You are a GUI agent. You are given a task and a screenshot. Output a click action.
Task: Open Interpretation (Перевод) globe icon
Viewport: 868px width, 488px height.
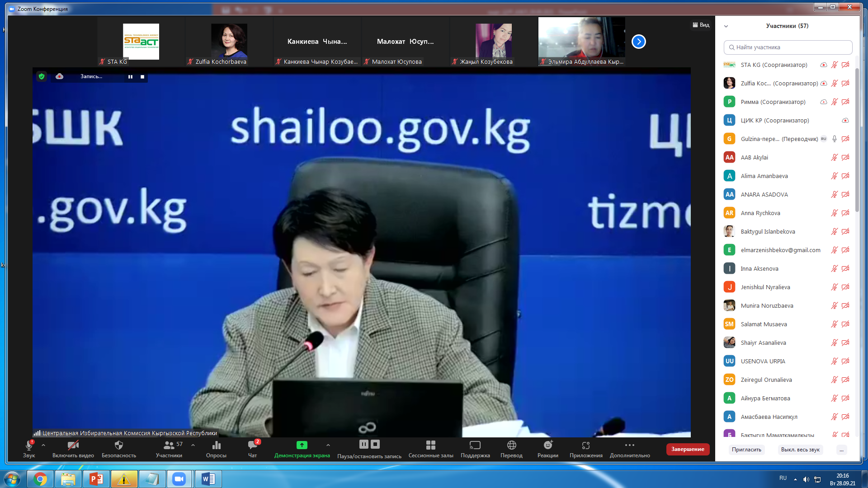511,446
